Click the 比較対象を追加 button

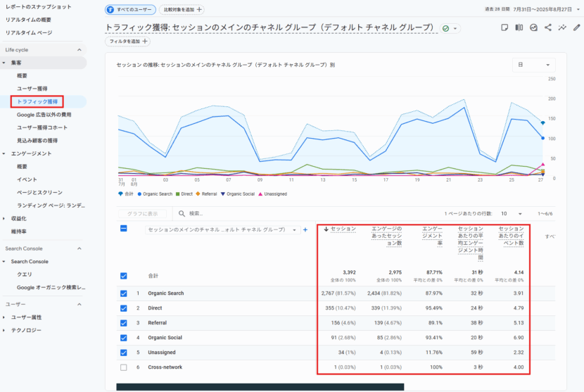coord(182,10)
